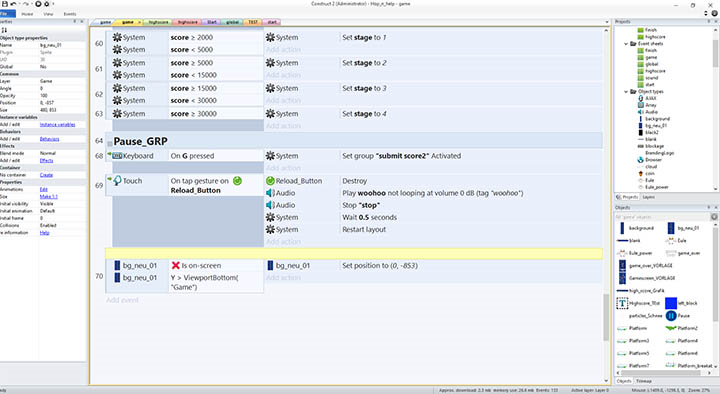Collapse the Object types folder
720x394 pixels.
pyautogui.click(x=626, y=91)
